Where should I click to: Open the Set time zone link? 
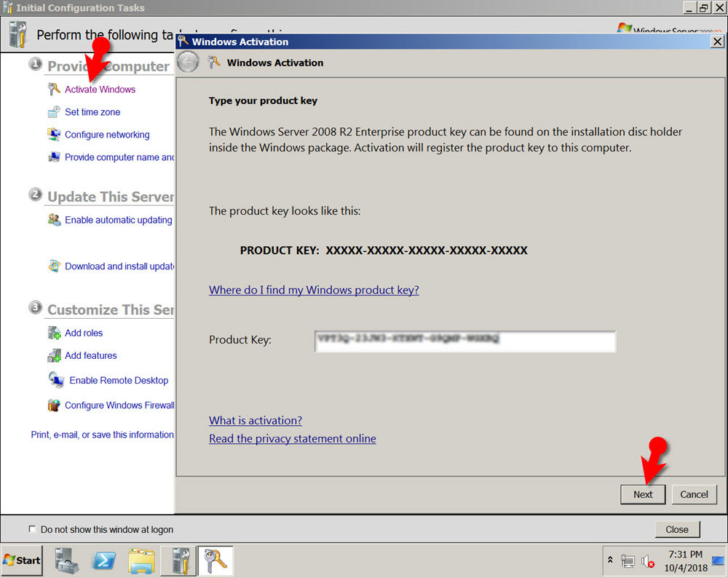tap(92, 112)
